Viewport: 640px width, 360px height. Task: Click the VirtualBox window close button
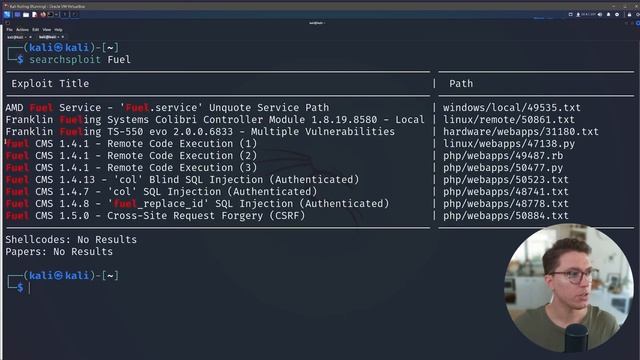pos(636,6)
